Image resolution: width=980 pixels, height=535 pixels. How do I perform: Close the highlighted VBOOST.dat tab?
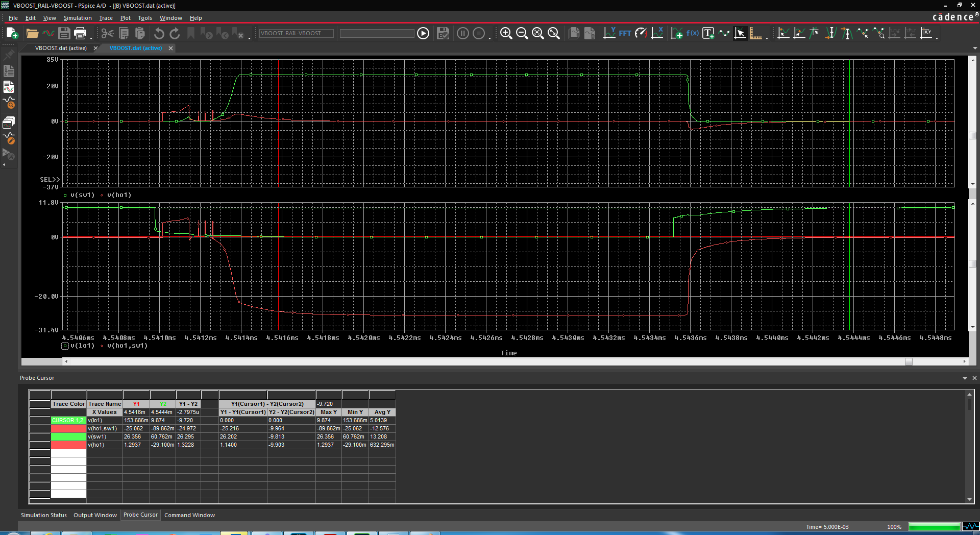[x=170, y=48]
